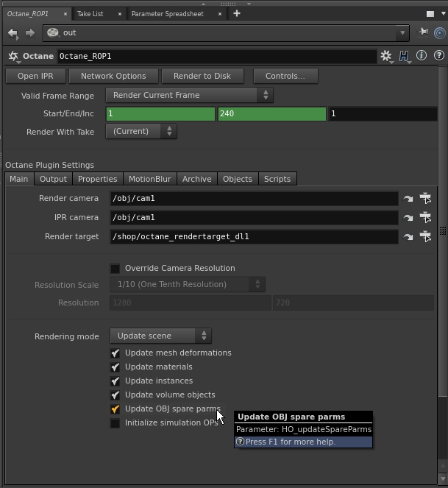Click the blue circular link-pane icon
The width and height of the screenshot is (448, 488).
[440, 33]
